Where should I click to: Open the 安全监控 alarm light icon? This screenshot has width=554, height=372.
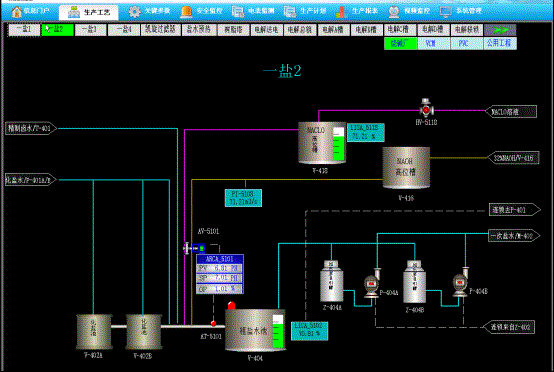tap(186, 12)
